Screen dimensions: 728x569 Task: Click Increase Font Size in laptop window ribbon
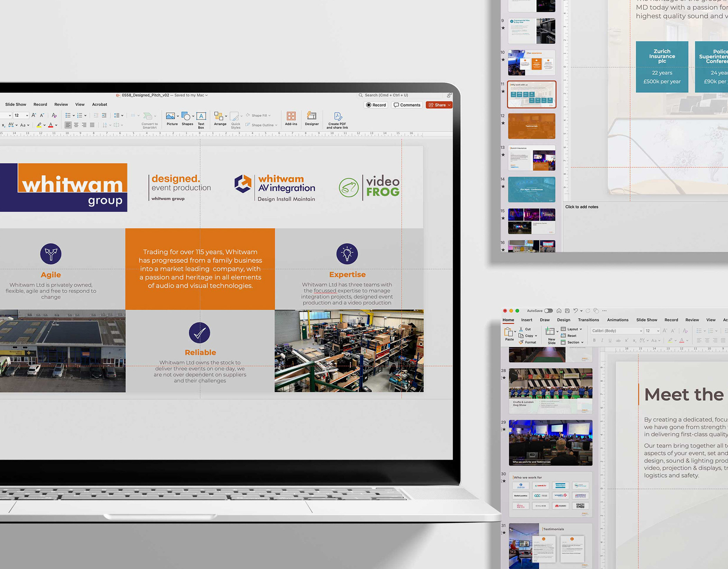[x=34, y=116]
